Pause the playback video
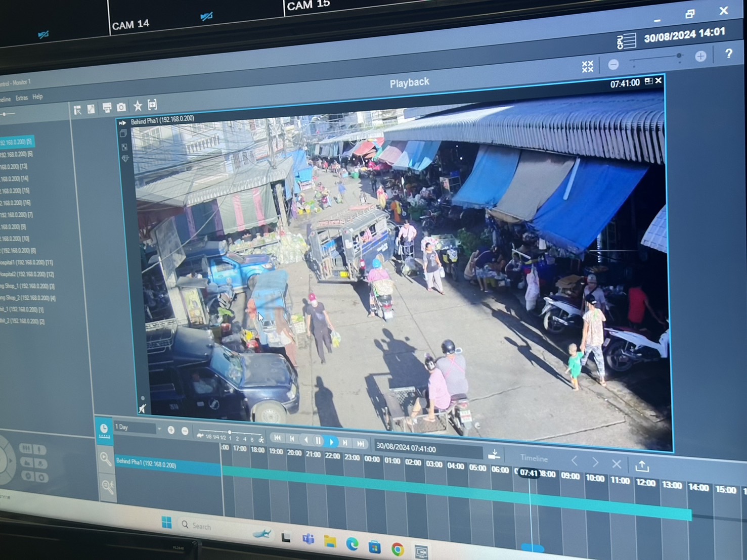The height and width of the screenshot is (560, 747). click(x=318, y=441)
